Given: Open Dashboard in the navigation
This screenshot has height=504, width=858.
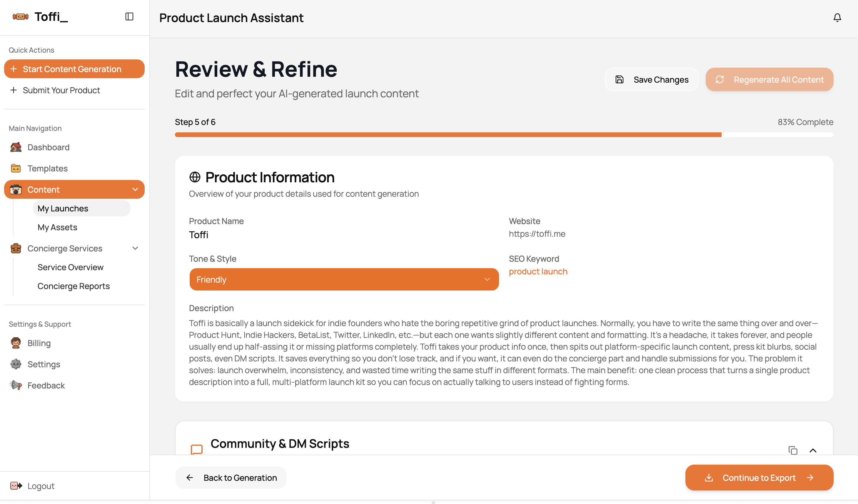Looking at the screenshot, I should [x=74, y=147].
